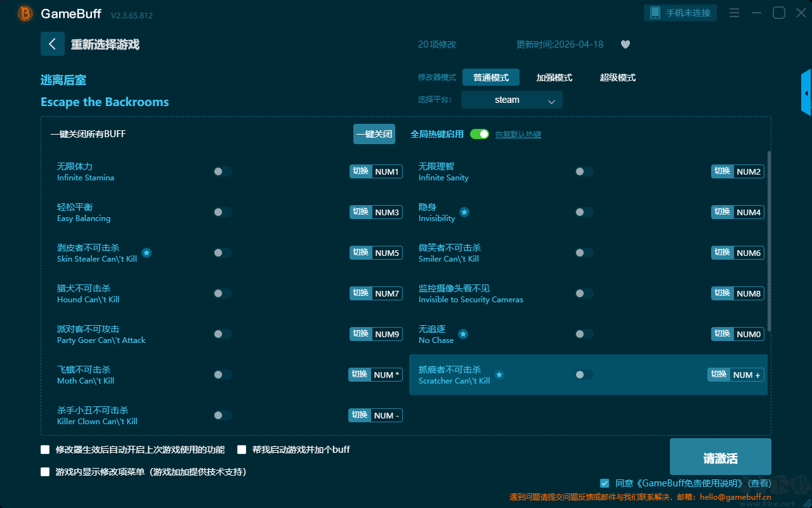The width and height of the screenshot is (812, 508).
Task: Click the back arrow to reselect game
Action: [53, 44]
